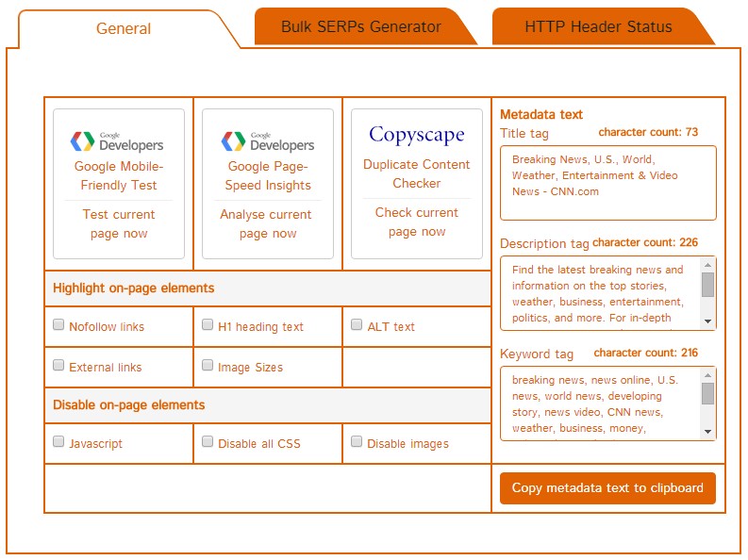Click the 'Description tag' label
This screenshot has width=748, height=560.
[545, 243]
